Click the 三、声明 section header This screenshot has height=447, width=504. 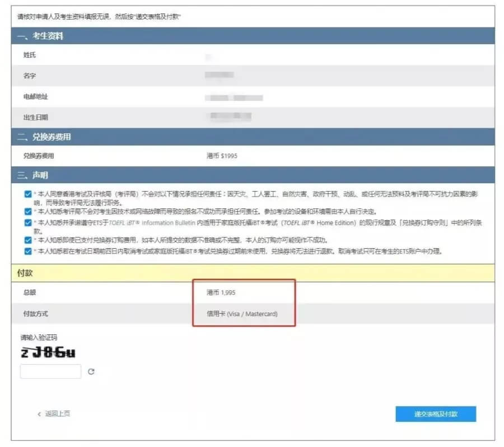253,175
